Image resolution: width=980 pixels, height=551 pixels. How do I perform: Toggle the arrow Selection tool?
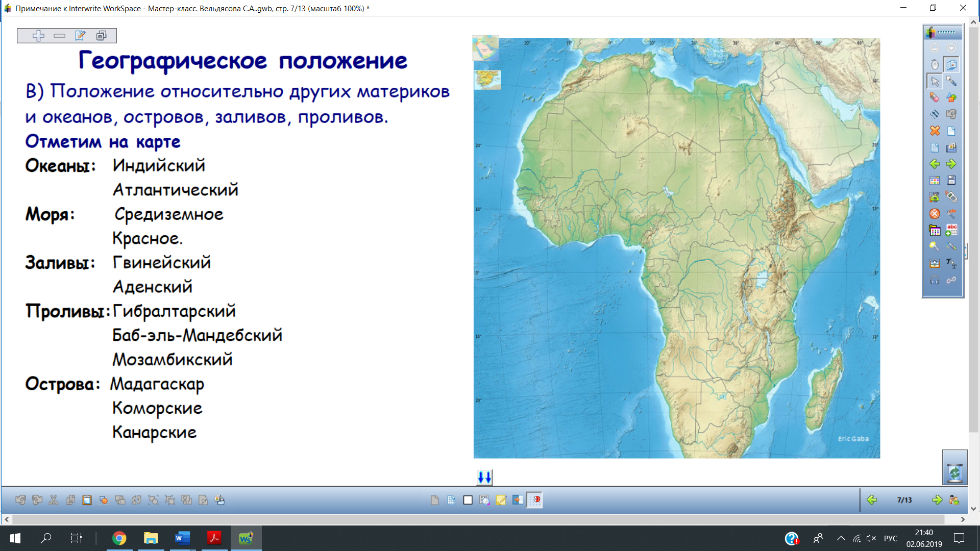[x=934, y=81]
